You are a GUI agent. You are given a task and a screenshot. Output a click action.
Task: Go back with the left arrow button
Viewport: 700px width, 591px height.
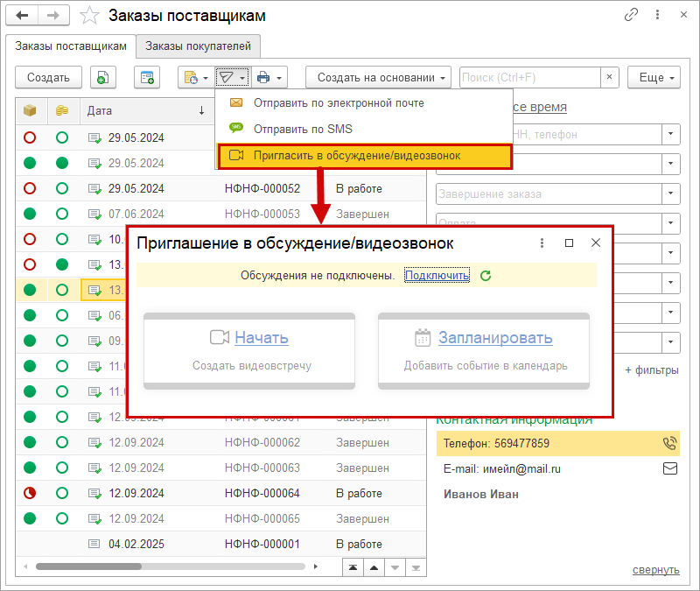tap(22, 16)
